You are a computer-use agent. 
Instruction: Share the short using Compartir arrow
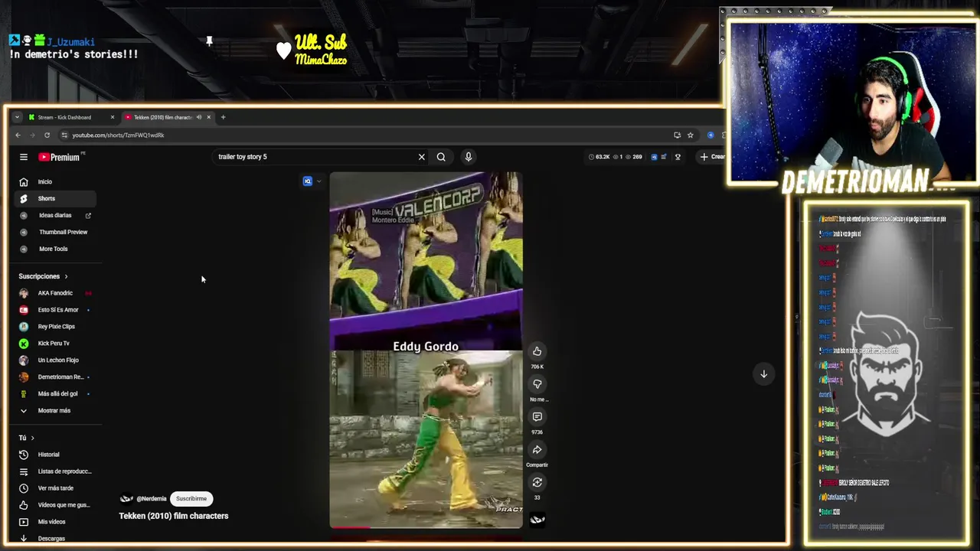click(537, 450)
